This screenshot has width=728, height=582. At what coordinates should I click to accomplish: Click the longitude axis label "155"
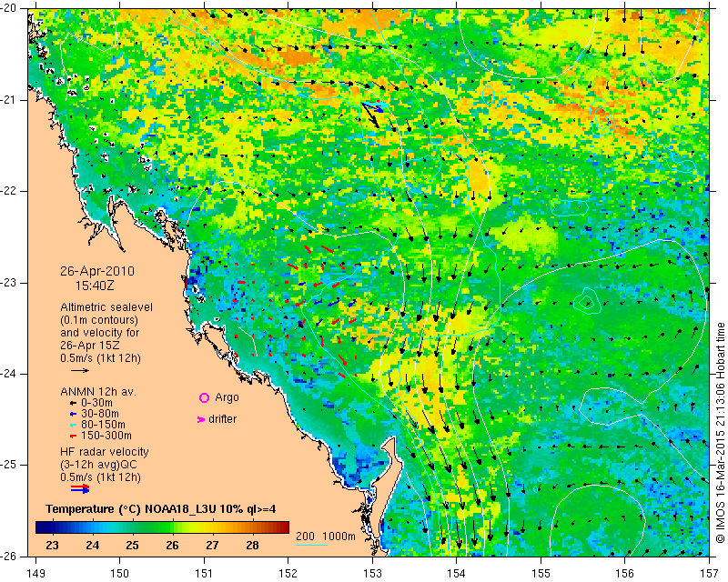point(541,574)
